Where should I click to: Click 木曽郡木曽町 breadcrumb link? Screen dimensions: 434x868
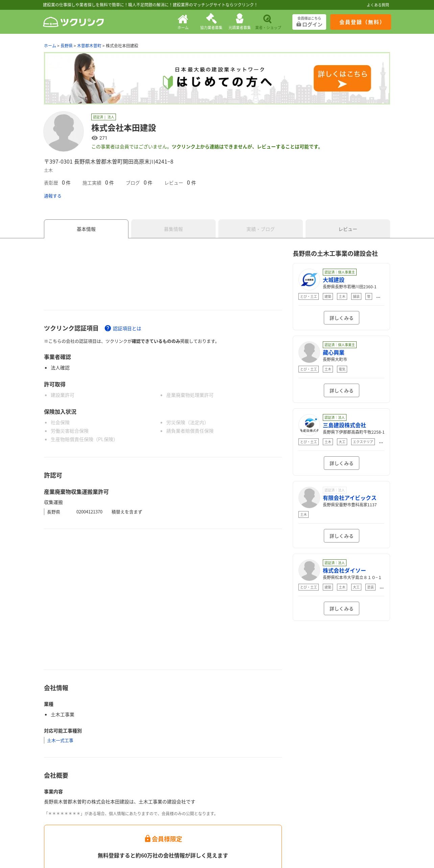coord(89,46)
